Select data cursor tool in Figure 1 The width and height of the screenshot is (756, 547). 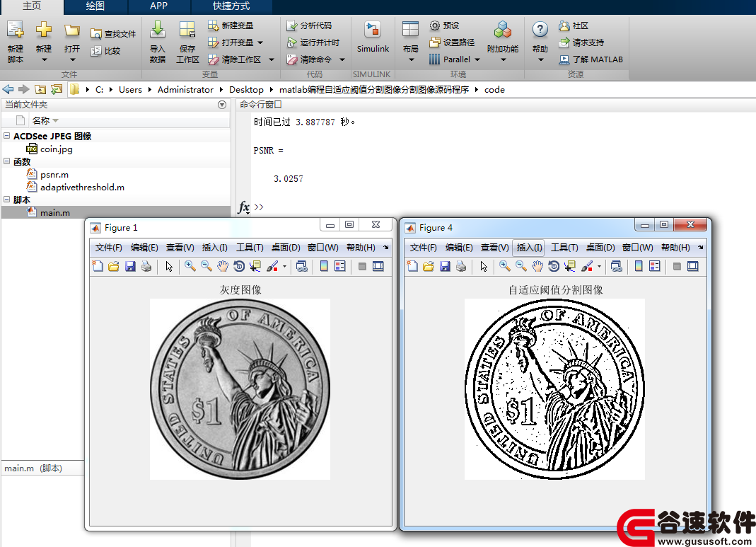[255, 266]
